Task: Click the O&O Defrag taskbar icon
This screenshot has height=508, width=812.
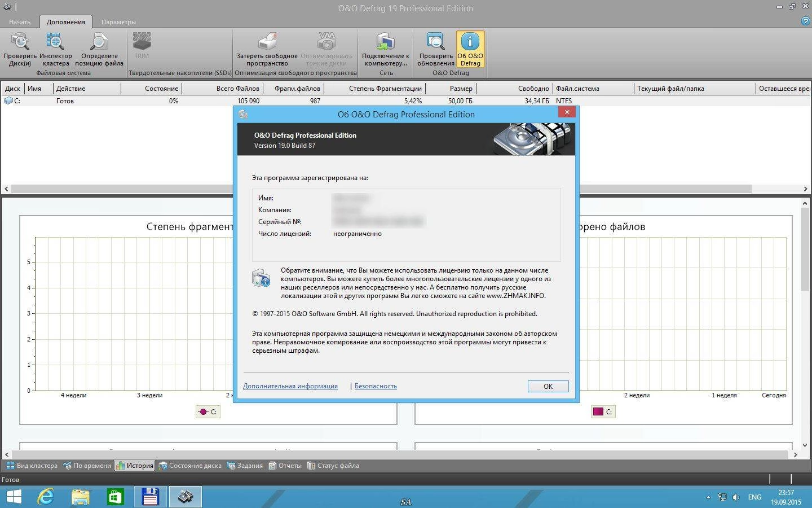Action: pyautogui.click(x=185, y=497)
